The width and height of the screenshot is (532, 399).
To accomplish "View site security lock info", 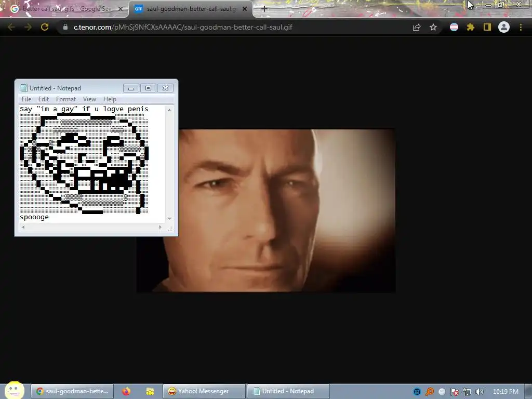I will click(65, 27).
